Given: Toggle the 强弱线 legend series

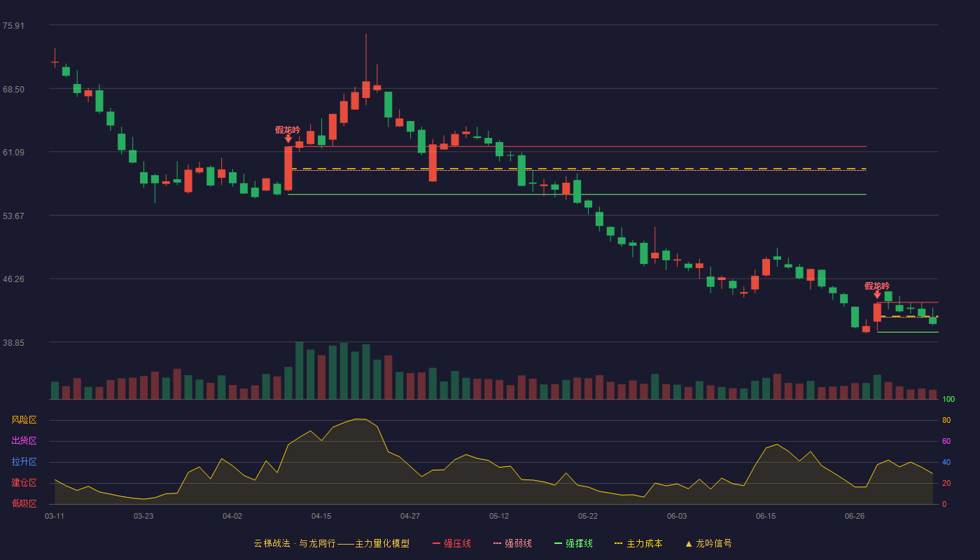Looking at the screenshot, I should [512, 543].
